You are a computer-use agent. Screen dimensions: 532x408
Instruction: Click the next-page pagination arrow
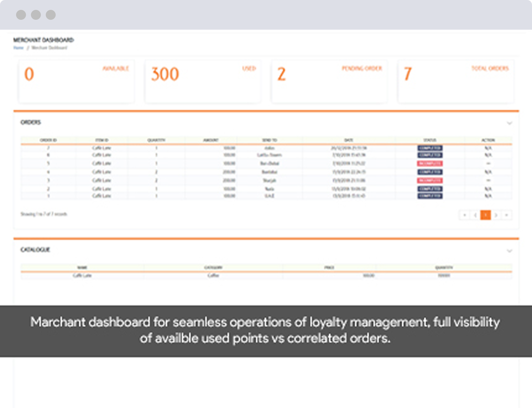coord(496,215)
